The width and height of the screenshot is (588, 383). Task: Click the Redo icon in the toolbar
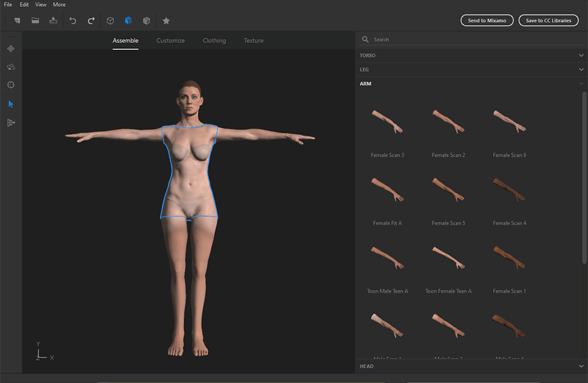tap(91, 20)
